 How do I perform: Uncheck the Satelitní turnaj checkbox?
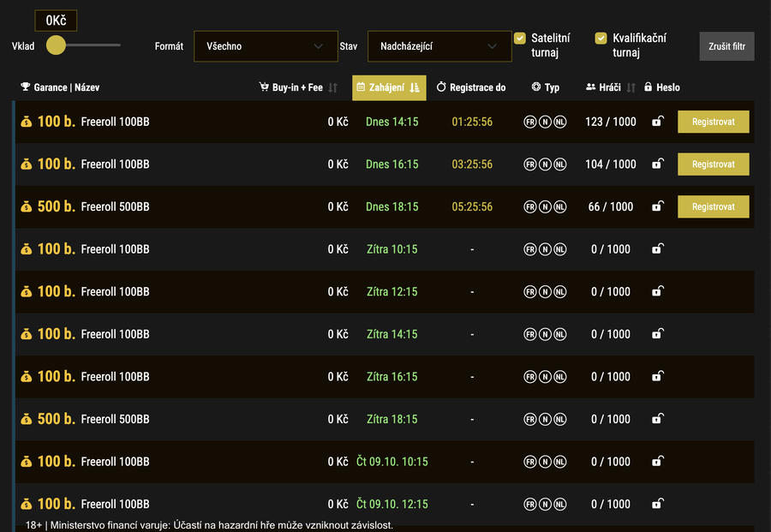point(519,39)
